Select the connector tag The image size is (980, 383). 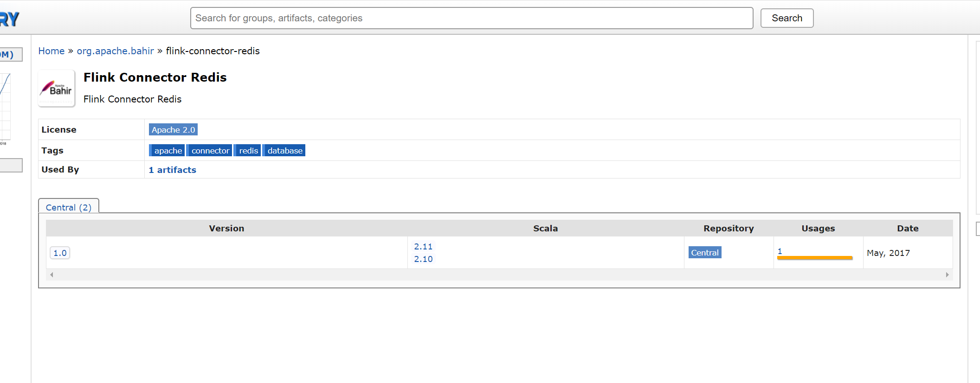tap(209, 151)
